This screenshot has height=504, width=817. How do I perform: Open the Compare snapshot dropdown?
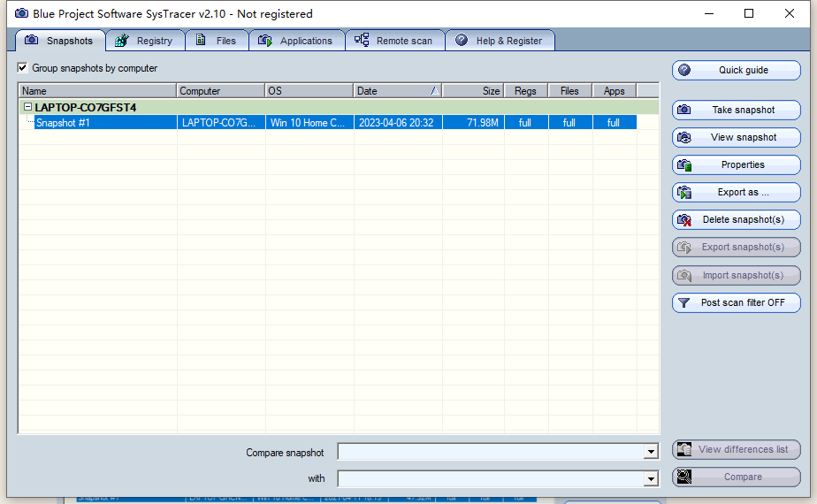(x=650, y=451)
